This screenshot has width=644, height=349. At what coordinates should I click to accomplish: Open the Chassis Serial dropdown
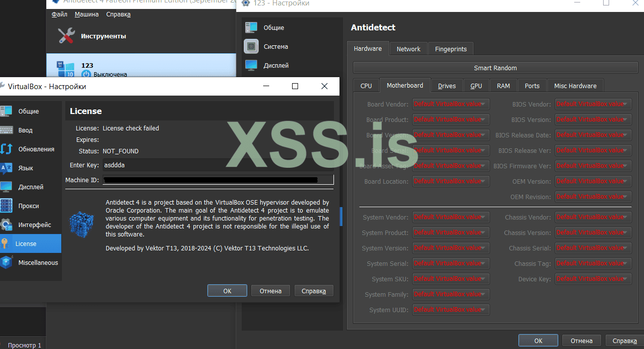pyautogui.click(x=593, y=248)
